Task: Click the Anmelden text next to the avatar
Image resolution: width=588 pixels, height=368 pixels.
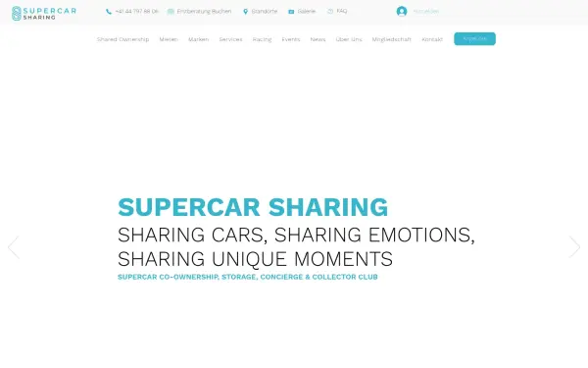Action: pyautogui.click(x=426, y=11)
